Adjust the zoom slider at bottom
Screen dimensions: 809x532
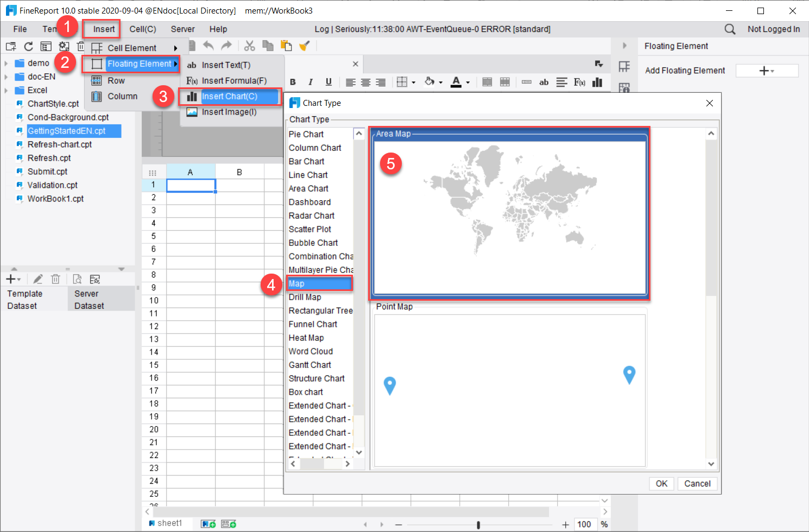coord(478,524)
